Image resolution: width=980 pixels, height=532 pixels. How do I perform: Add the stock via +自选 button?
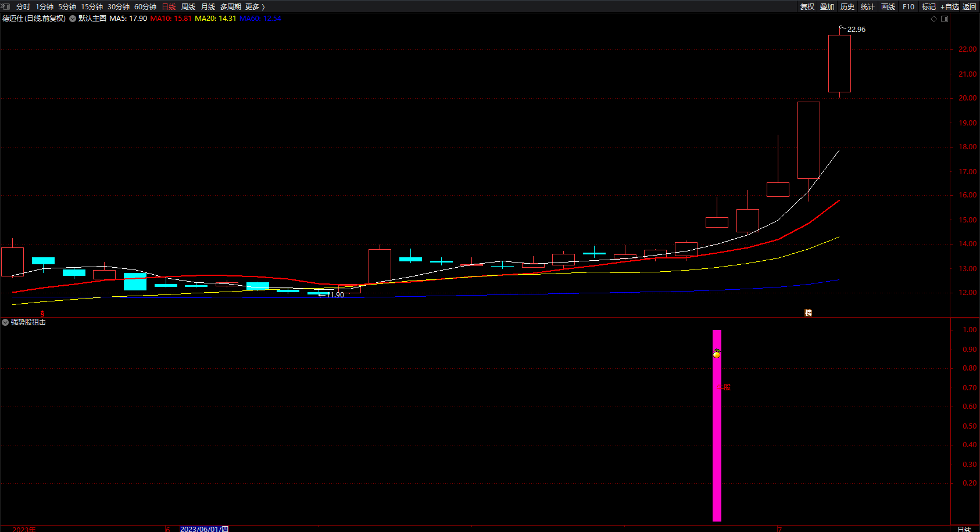click(x=949, y=7)
